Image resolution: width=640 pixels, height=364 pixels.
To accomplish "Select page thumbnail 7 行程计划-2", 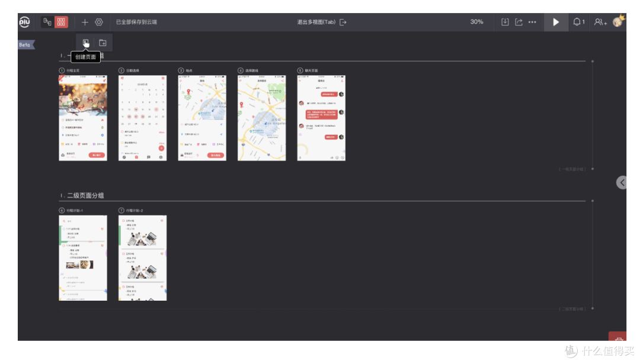I will click(142, 258).
